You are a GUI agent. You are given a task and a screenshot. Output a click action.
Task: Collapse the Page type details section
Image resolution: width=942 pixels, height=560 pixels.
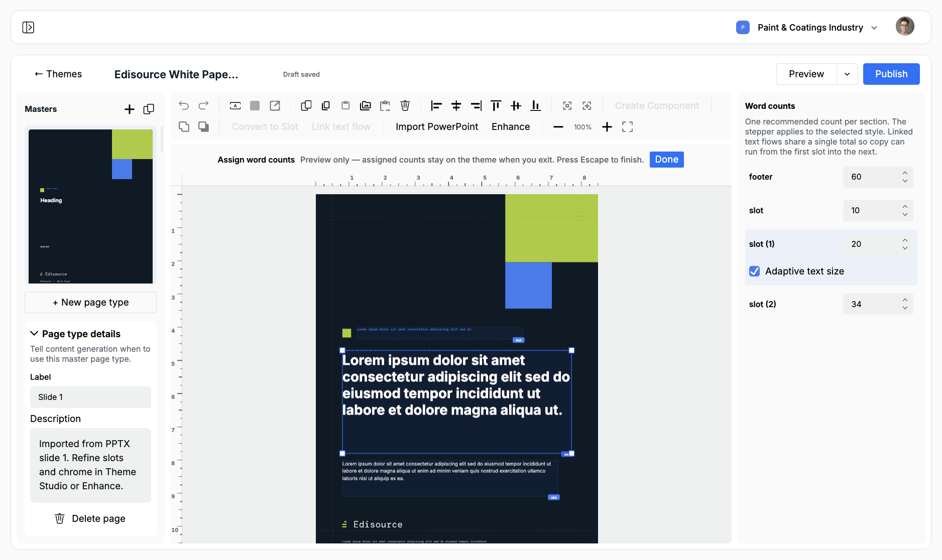point(34,334)
